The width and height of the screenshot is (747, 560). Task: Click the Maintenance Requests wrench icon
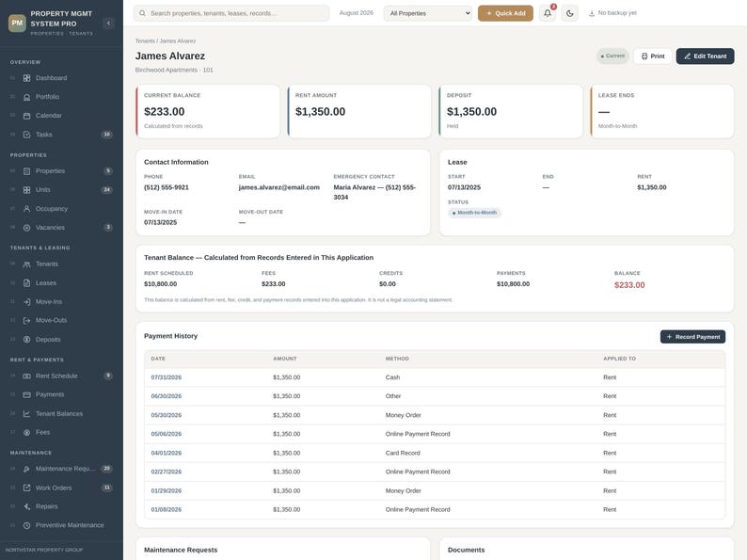pyautogui.click(x=26, y=469)
